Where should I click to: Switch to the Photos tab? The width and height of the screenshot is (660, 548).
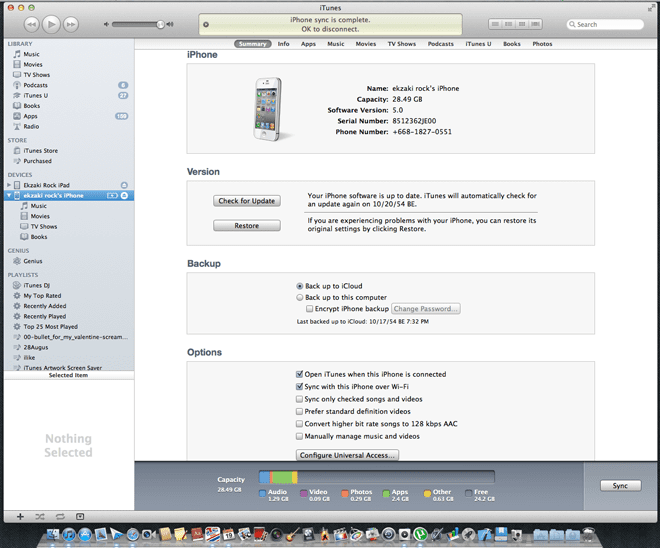point(542,44)
